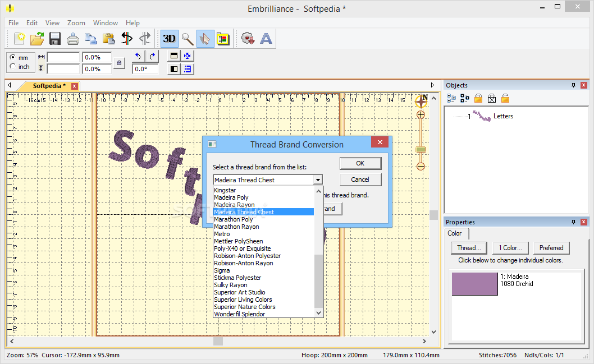Create a new design with the New icon

pos(19,39)
